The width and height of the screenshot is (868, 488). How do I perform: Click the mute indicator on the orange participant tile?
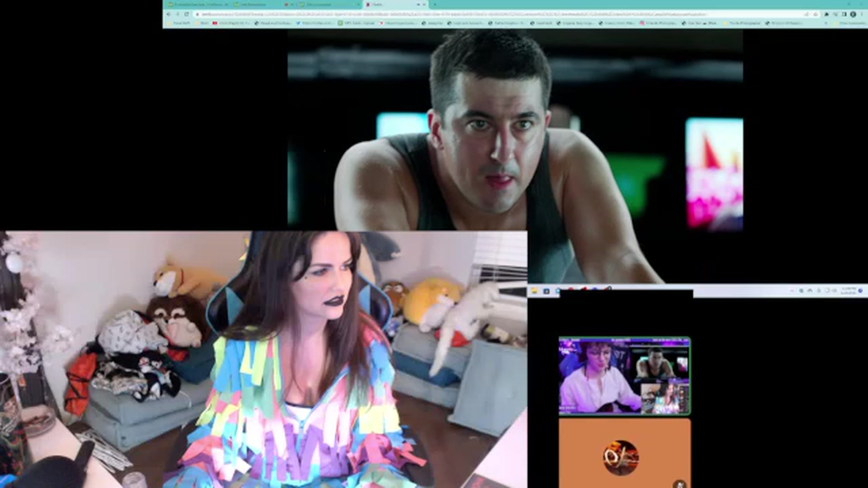click(679, 484)
